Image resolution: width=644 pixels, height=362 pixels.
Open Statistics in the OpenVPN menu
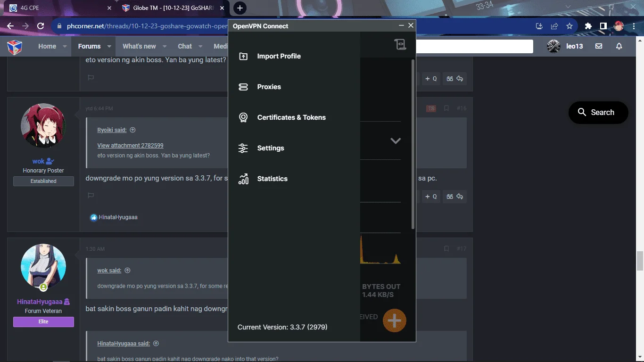tap(272, 179)
